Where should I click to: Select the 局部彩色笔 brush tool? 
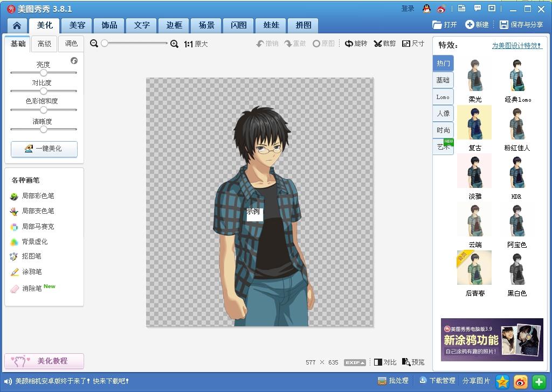[x=33, y=196]
